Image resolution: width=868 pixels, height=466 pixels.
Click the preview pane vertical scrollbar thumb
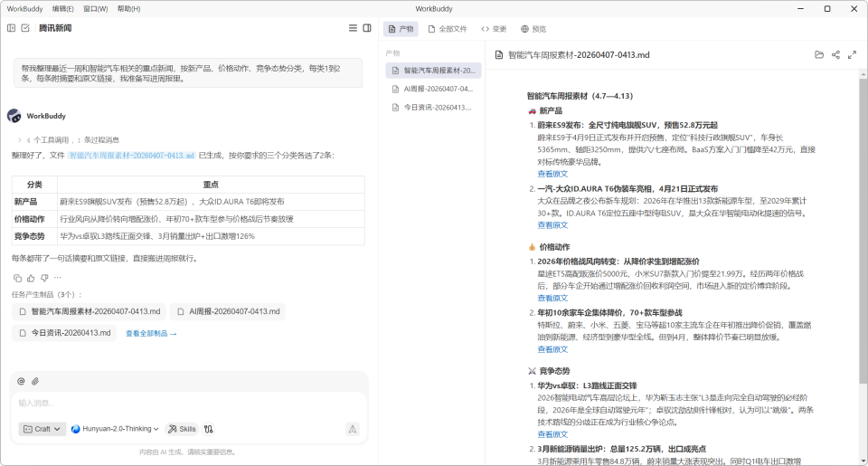click(863, 230)
